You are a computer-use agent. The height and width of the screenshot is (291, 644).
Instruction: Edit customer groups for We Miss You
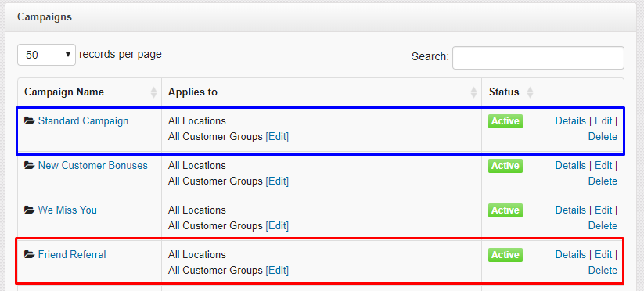pyautogui.click(x=277, y=226)
